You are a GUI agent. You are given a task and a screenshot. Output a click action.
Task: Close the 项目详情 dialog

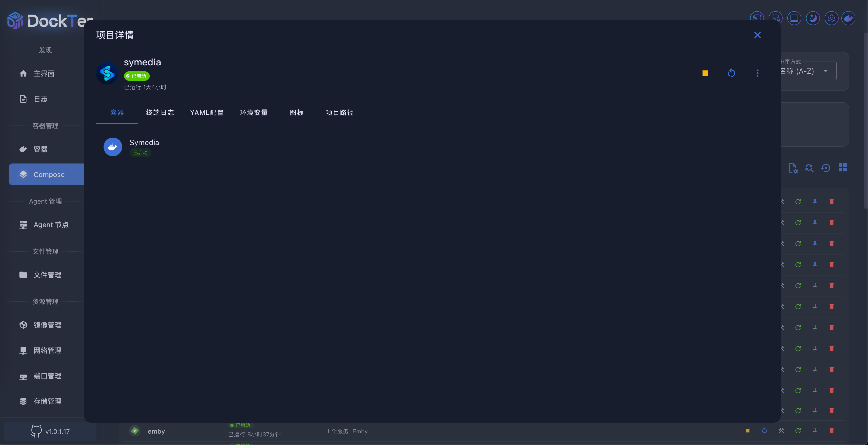(x=757, y=35)
